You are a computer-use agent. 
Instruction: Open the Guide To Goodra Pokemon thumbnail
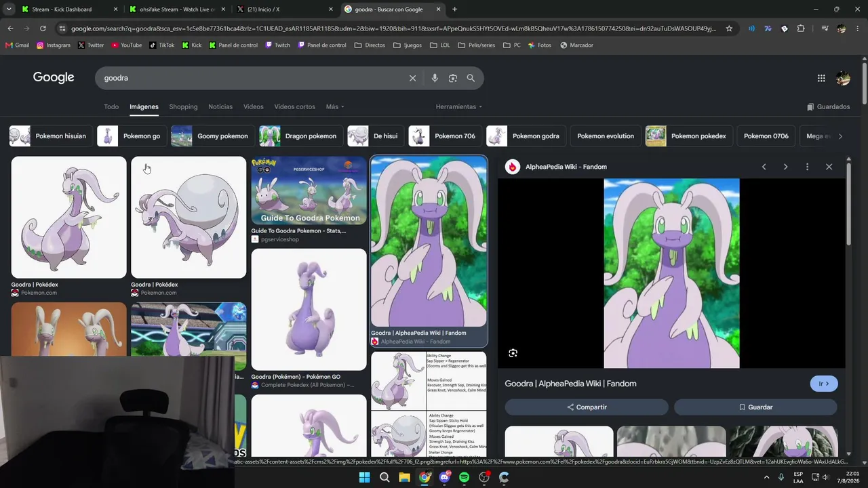[x=309, y=190]
